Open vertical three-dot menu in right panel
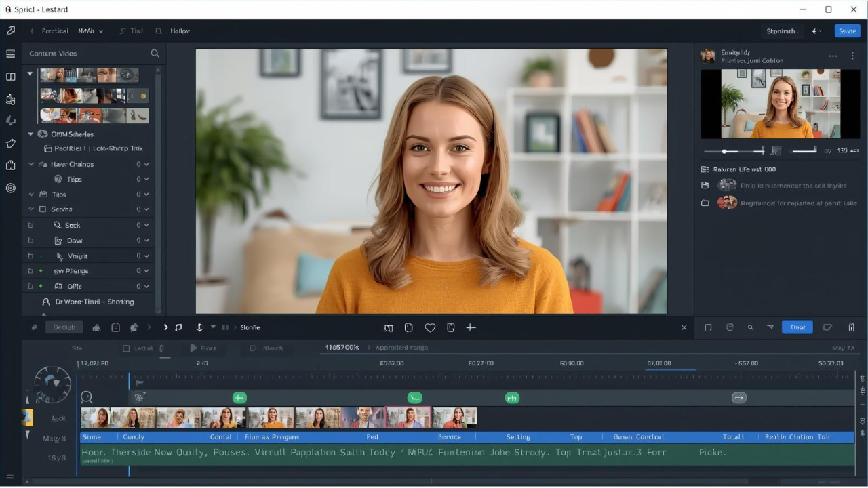868x488 pixels. click(x=852, y=56)
